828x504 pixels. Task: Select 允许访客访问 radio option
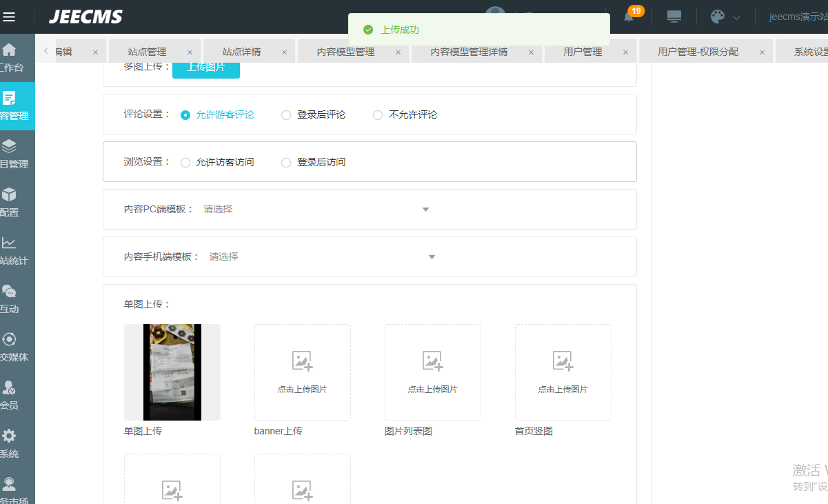(x=185, y=163)
